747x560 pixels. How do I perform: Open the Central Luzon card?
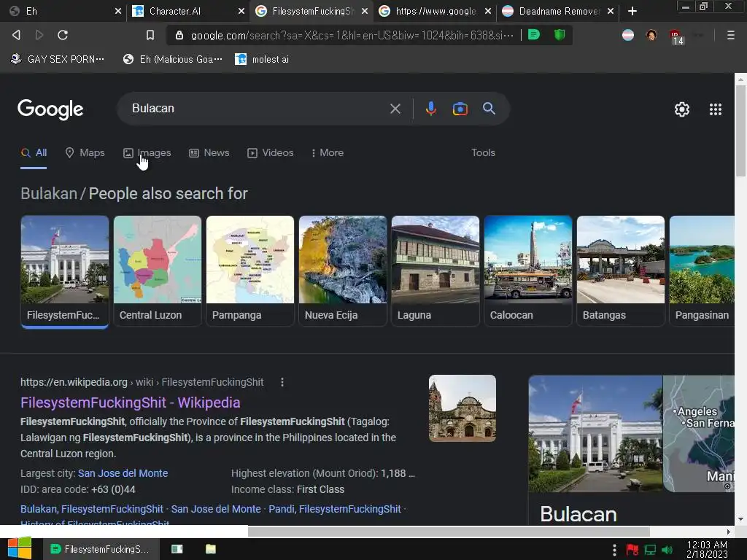pyautogui.click(x=158, y=271)
